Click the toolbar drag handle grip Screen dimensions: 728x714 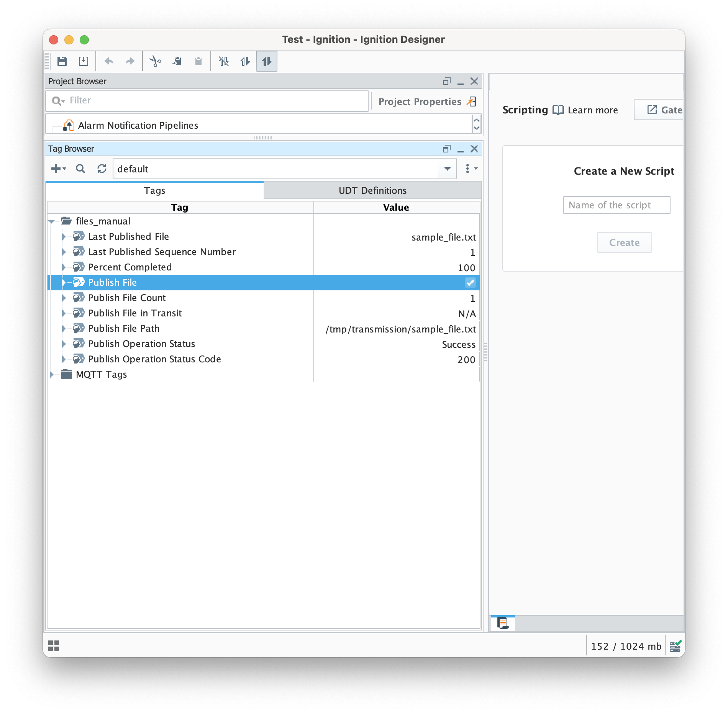pyautogui.click(x=48, y=61)
